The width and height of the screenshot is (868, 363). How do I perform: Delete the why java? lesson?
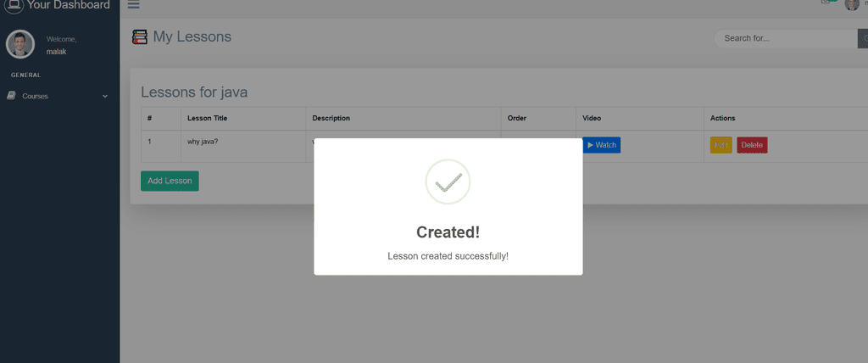[752, 145]
